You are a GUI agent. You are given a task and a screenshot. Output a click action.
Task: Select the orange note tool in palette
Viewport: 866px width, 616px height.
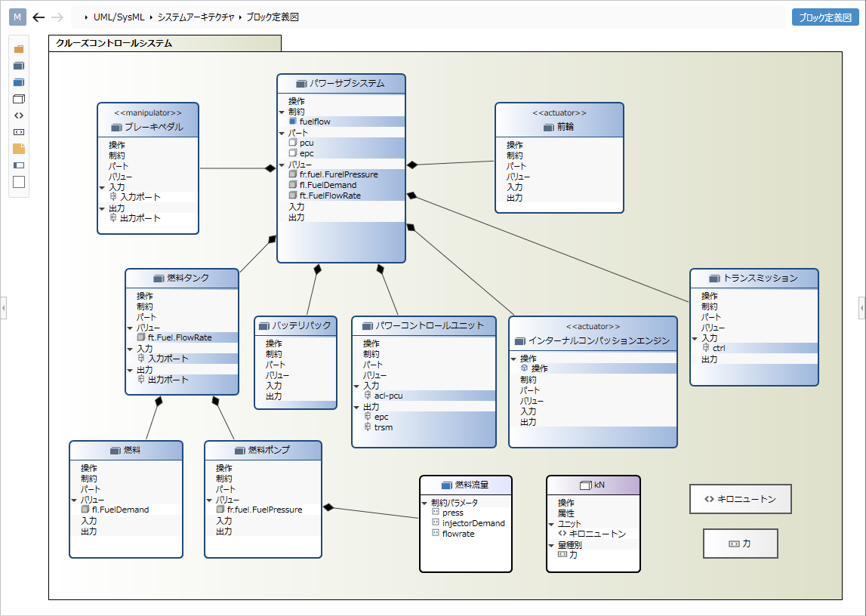19,149
